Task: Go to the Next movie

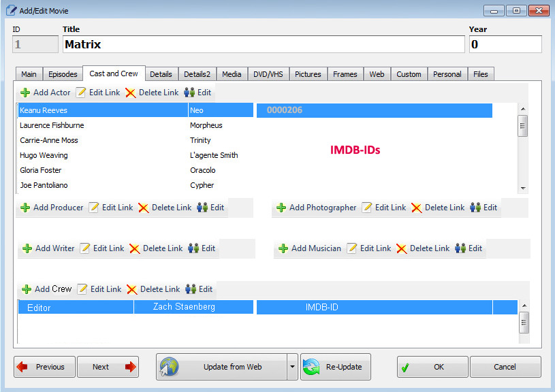Action: point(108,367)
